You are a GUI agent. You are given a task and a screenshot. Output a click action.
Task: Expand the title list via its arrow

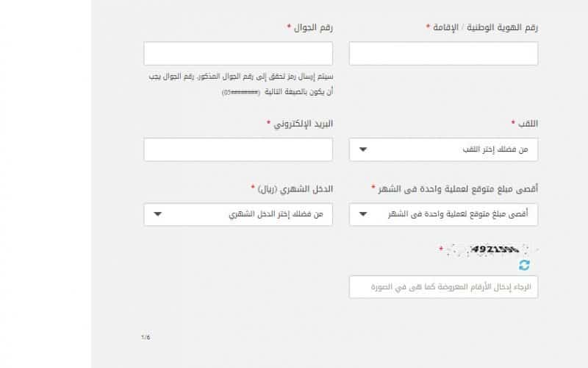[x=362, y=149]
